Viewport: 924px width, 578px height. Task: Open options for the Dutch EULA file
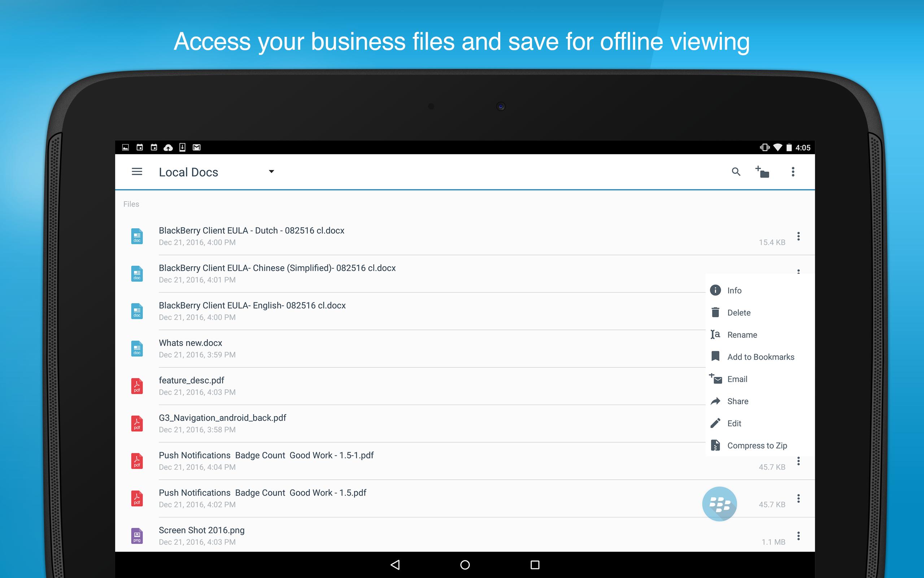click(798, 236)
